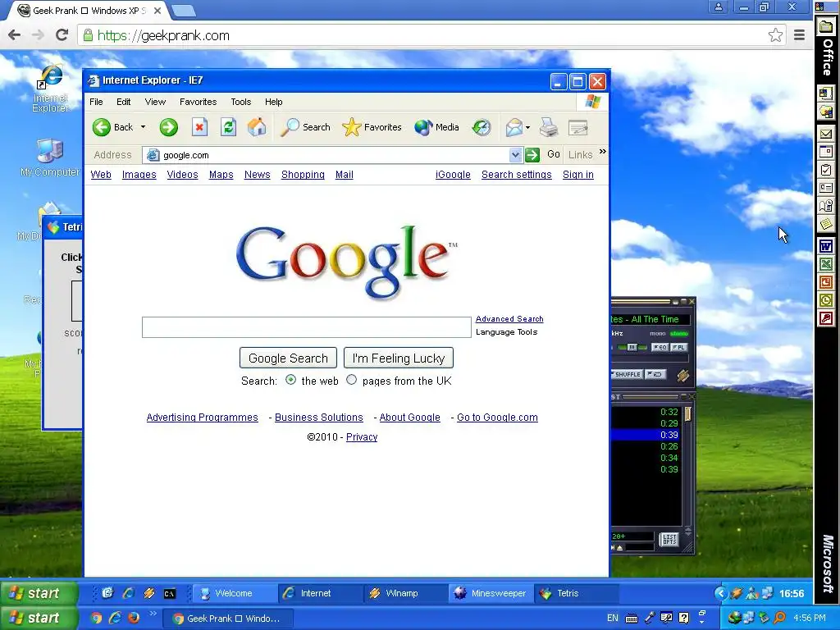The height and width of the screenshot is (630, 840).
Task: Open the Edit menu in Internet Explorer
Action: pyautogui.click(x=124, y=102)
